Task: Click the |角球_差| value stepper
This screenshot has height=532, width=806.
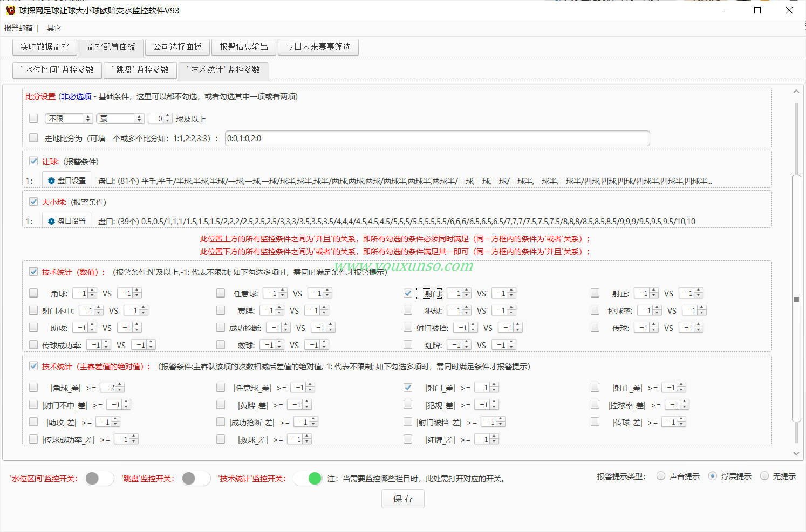Action: [112, 388]
